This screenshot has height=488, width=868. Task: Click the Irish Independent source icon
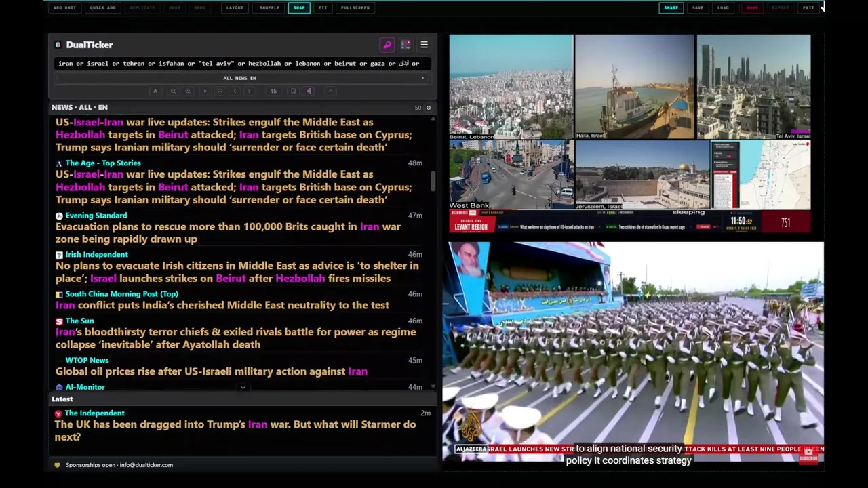59,255
